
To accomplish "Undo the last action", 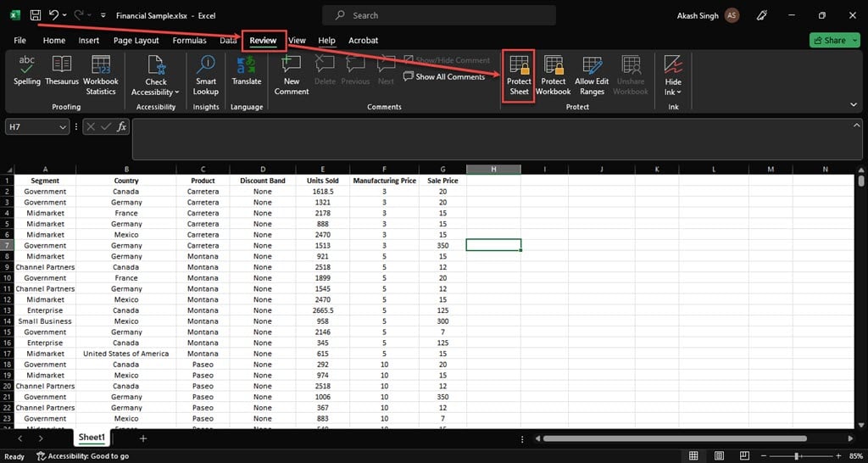I will click(x=53, y=15).
